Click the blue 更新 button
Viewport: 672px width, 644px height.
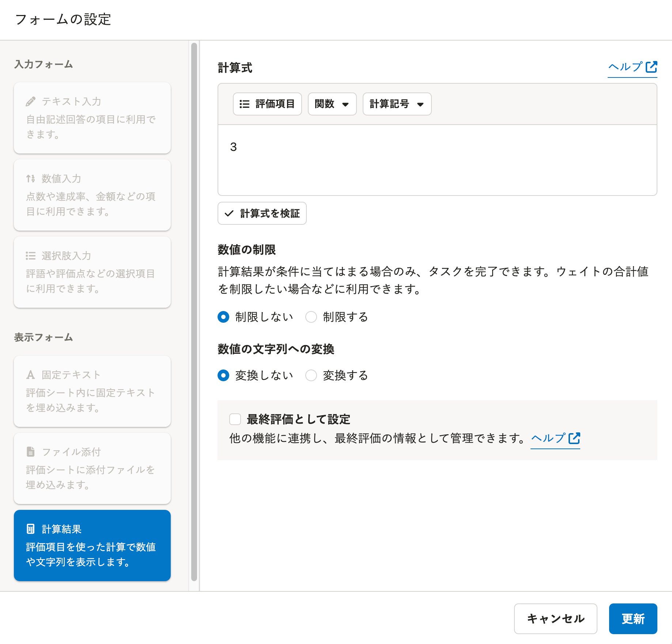(x=633, y=619)
